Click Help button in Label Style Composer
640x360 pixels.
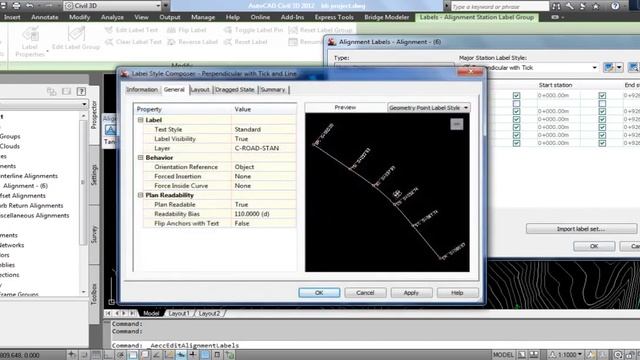click(x=457, y=293)
